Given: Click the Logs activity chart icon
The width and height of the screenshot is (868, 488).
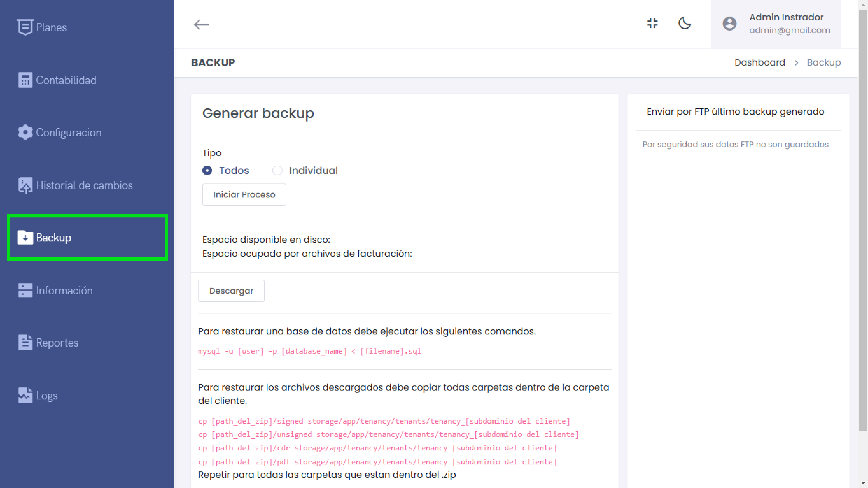Looking at the screenshot, I should click(25, 395).
